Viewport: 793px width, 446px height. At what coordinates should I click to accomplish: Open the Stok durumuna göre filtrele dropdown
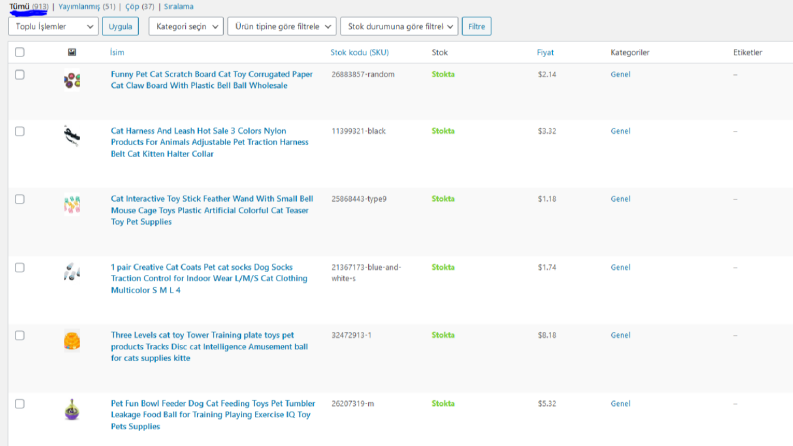(x=399, y=26)
